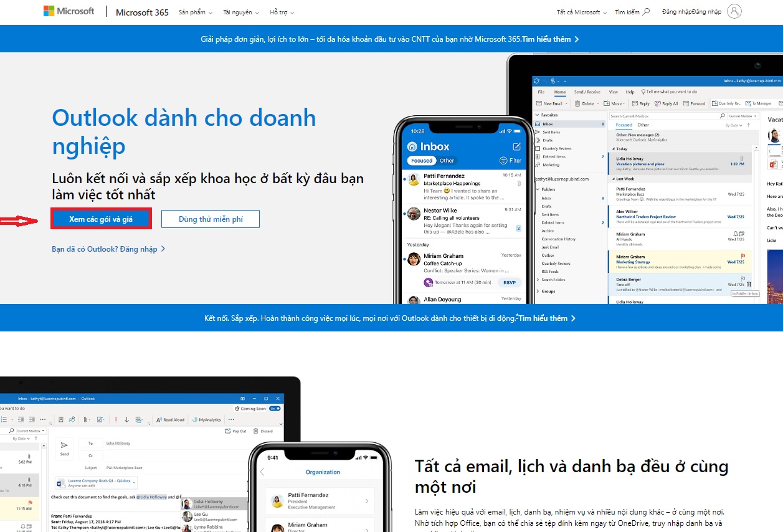
Task: Open By Date sort dropdown in hero Outlook
Action: click(x=734, y=125)
